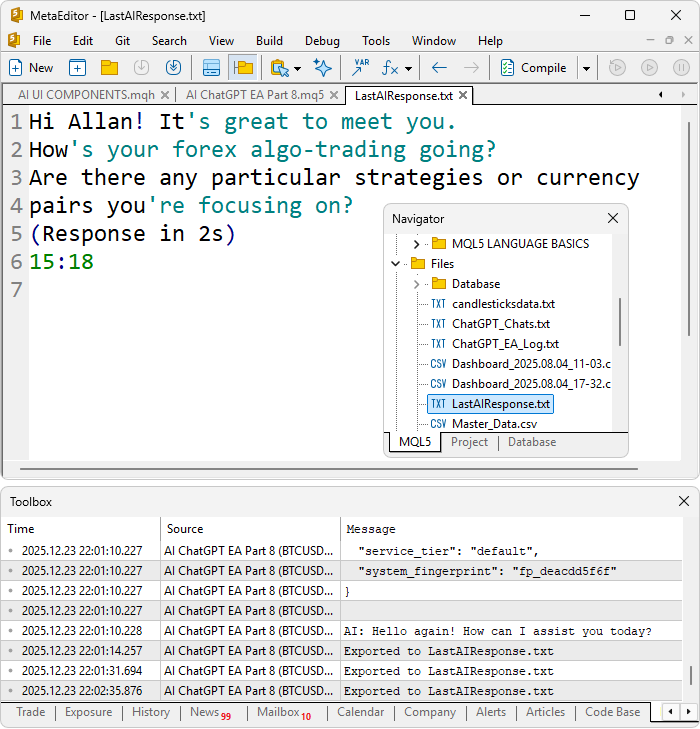Open the Code Base tab
The image size is (700, 729).
[x=612, y=712]
